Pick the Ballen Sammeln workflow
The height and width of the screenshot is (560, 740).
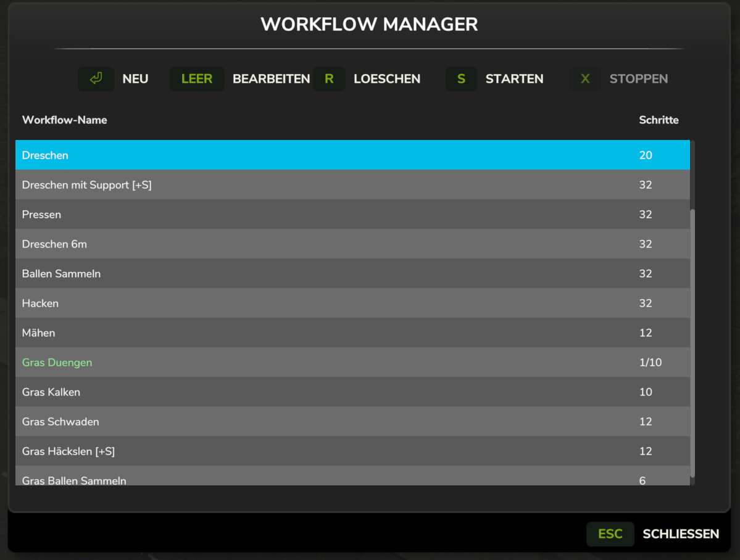(x=352, y=274)
